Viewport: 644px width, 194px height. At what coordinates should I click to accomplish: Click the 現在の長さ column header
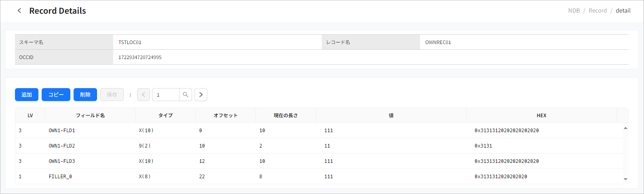[286, 115]
